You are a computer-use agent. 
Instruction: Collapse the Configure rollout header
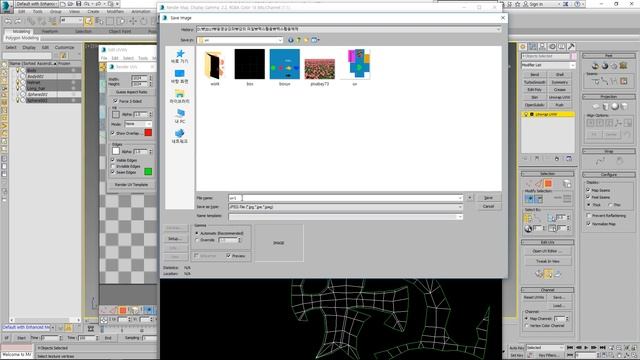pos(609,175)
